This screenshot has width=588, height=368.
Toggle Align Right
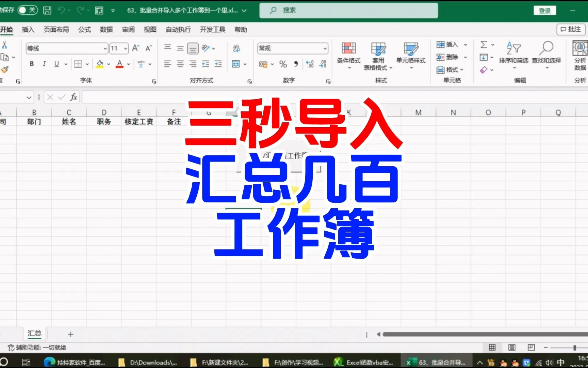click(193, 64)
